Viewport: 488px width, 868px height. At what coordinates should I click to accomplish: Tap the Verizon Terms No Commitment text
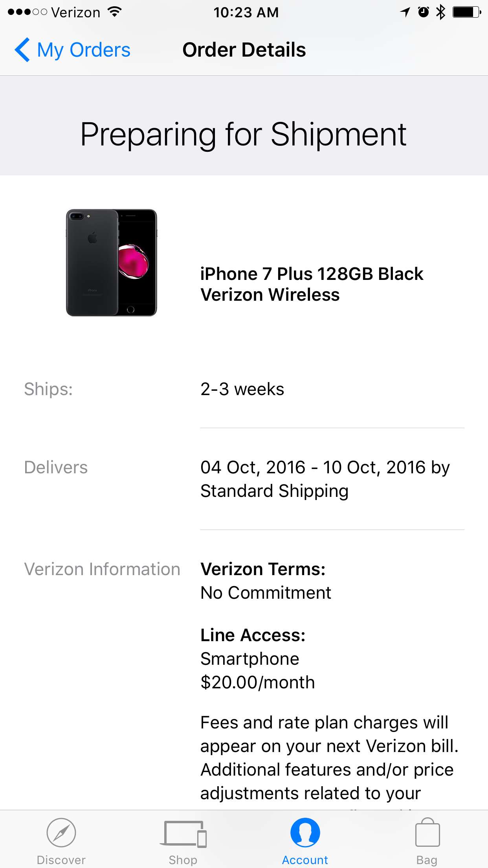click(266, 581)
